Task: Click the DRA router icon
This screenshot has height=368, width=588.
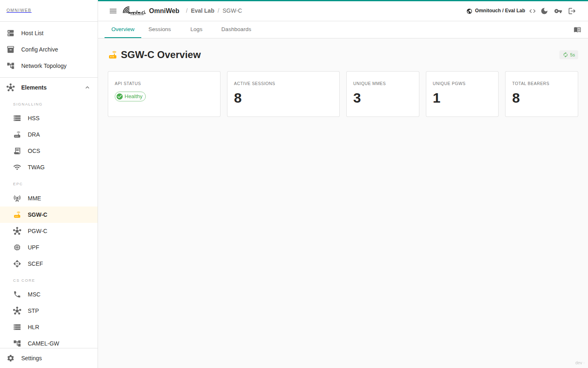Action: click(17, 135)
